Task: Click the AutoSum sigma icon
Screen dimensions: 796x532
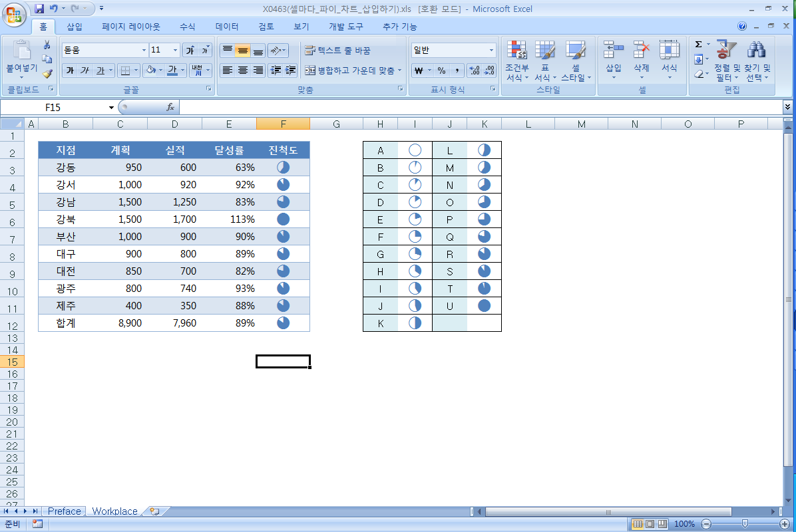Action: tap(699, 45)
